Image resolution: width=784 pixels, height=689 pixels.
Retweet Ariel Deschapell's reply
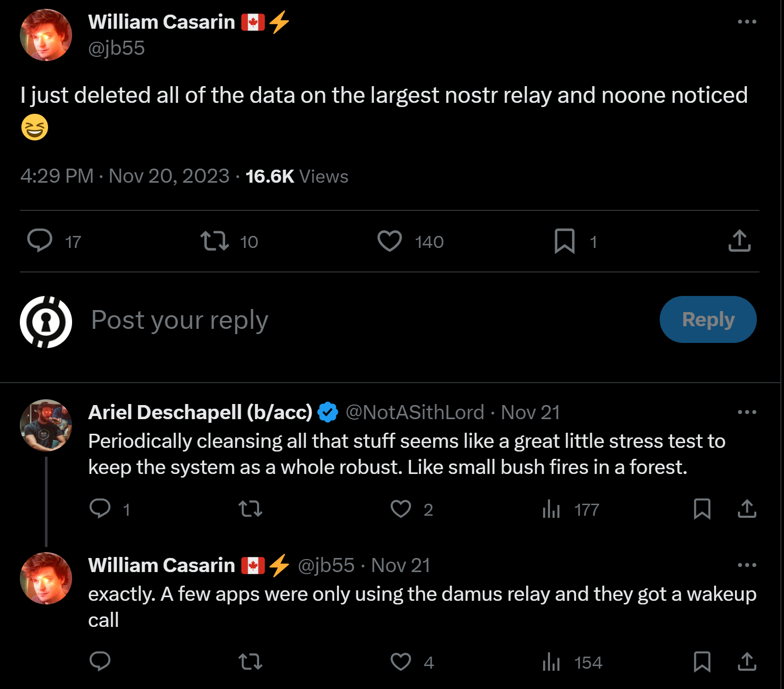point(250,508)
